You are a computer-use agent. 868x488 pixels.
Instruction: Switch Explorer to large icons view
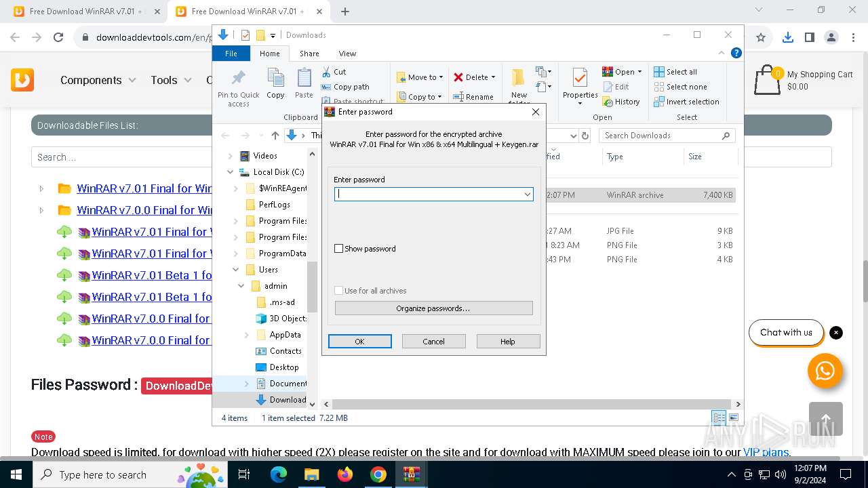coord(733,418)
